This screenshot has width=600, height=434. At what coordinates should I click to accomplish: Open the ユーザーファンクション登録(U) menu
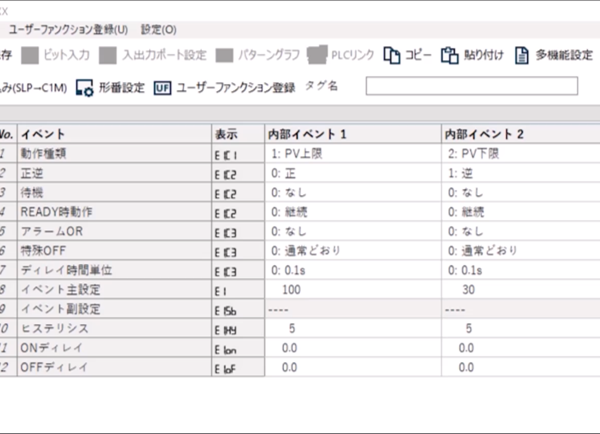coord(69,30)
